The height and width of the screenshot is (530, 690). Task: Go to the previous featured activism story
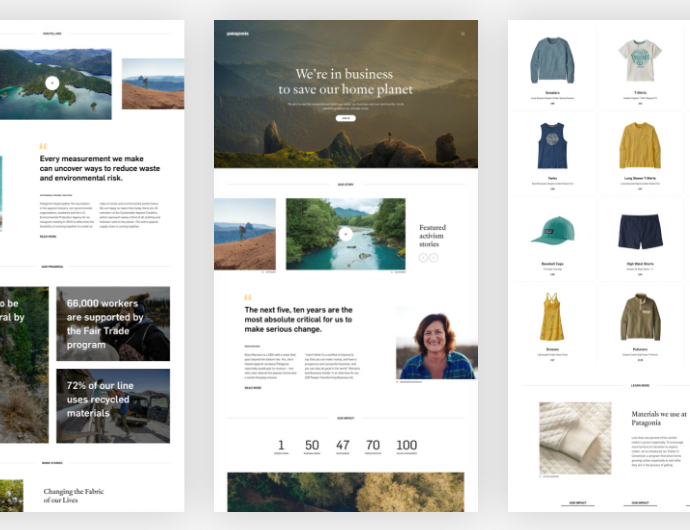(x=423, y=258)
